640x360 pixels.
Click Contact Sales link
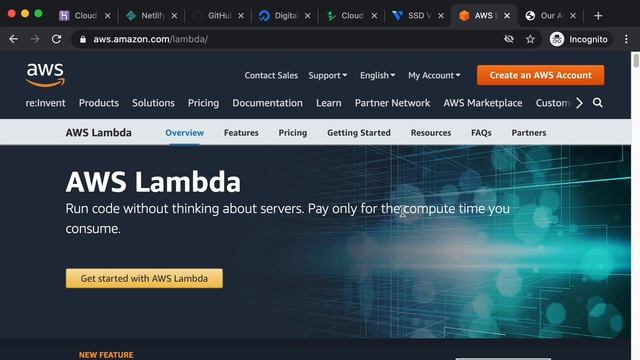(271, 76)
